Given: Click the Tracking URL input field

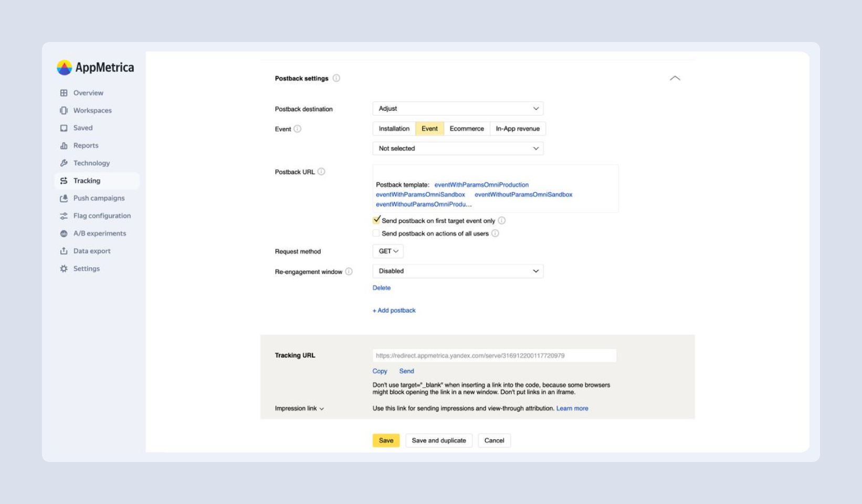Looking at the screenshot, I should point(494,356).
